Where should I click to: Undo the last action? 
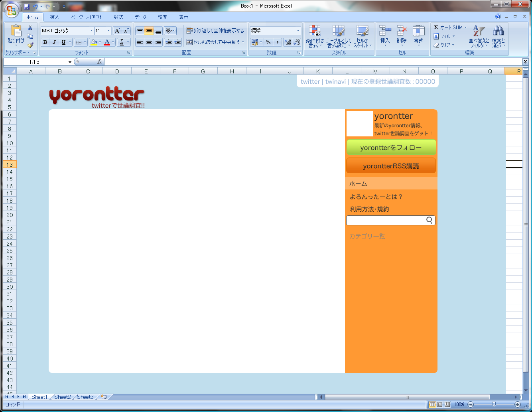pos(35,6)
